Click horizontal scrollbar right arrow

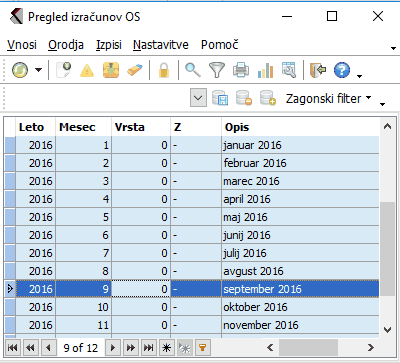371,348
